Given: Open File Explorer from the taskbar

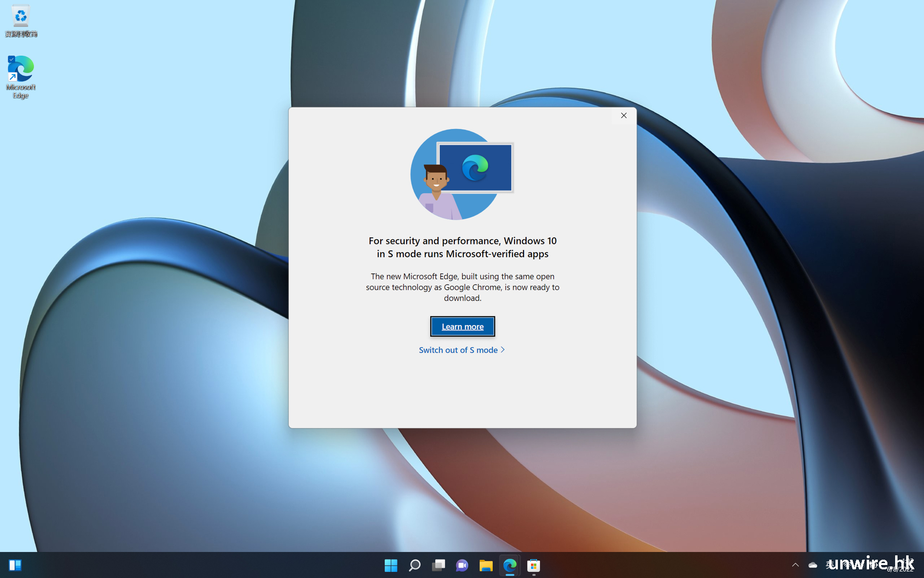Looking at the screenshot, I should coord(486,565).
